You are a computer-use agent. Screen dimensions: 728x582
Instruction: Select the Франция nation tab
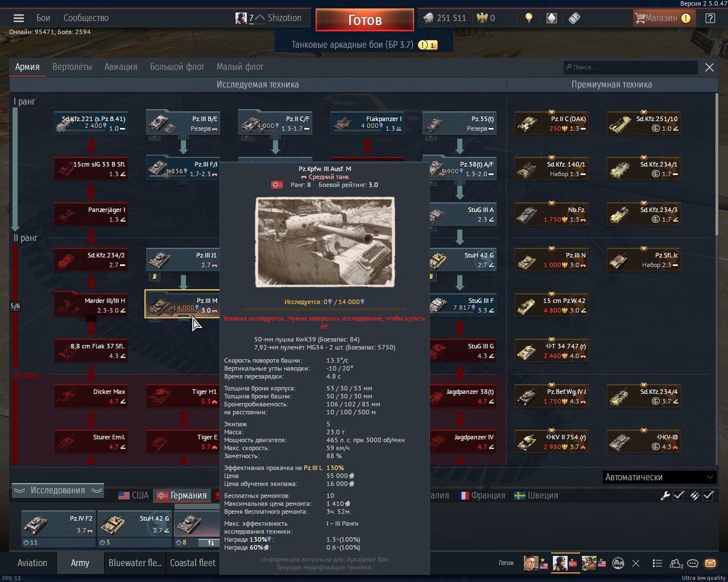click(x=482, y=496)
